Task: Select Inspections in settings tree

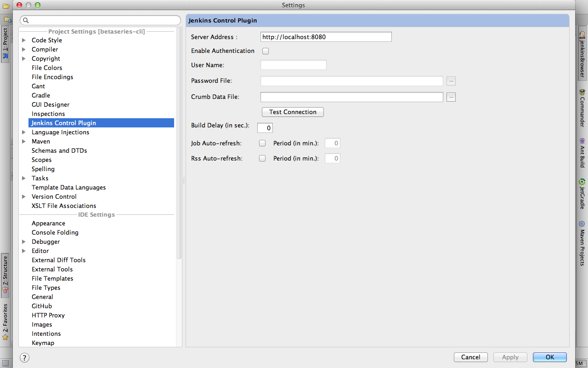Action: [48, 114]
